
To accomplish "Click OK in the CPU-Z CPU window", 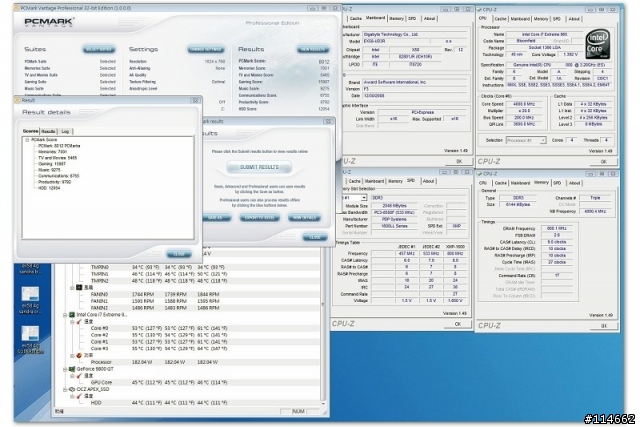I will click(x=604, y=162).
